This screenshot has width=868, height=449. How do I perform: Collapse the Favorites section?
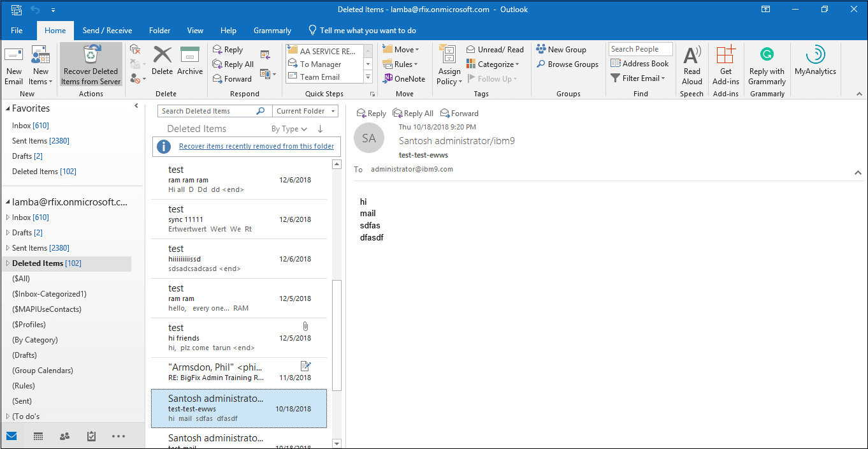[x=7, y=109]
